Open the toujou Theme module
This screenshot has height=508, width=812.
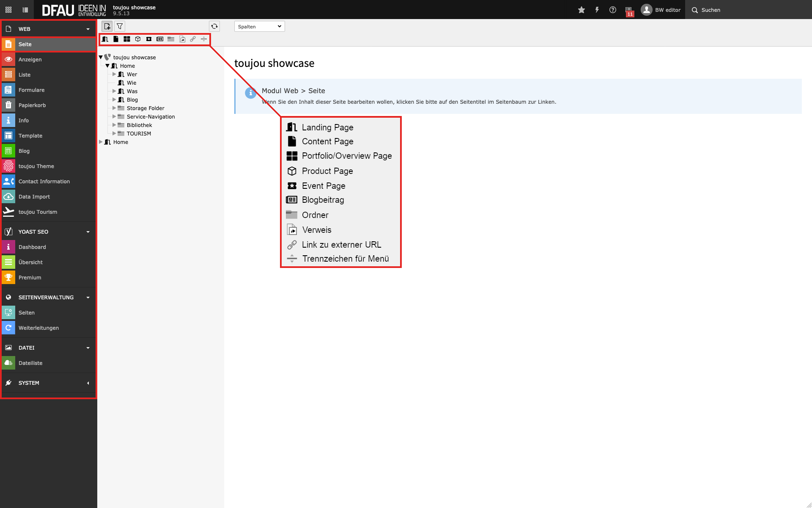(36, 166)
